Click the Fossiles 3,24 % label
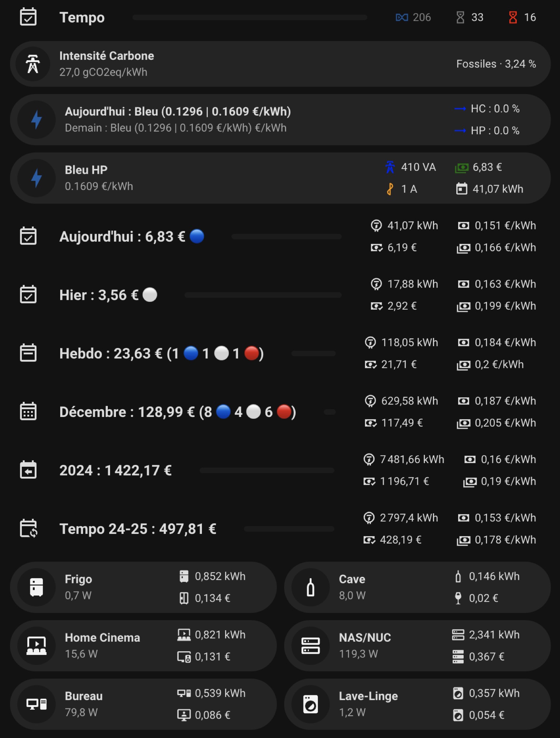560x738 pixels. (x=496, y=64)
